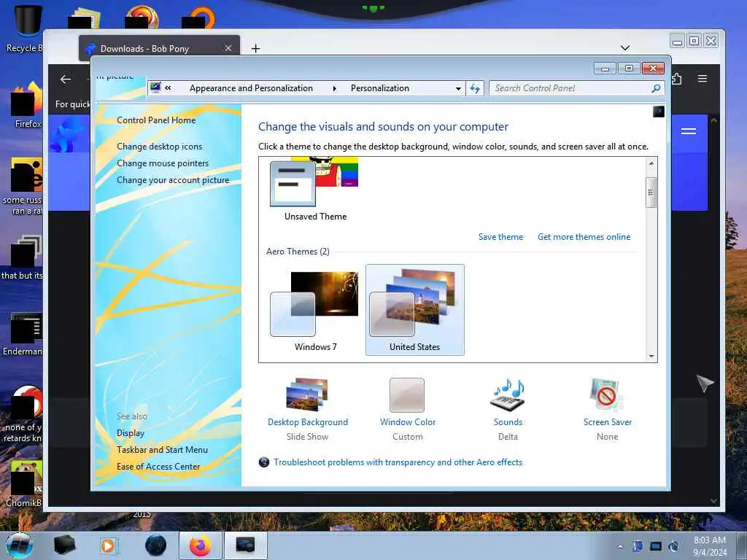
Task: Click the Windows Start orb
Action: pos(20,545)
